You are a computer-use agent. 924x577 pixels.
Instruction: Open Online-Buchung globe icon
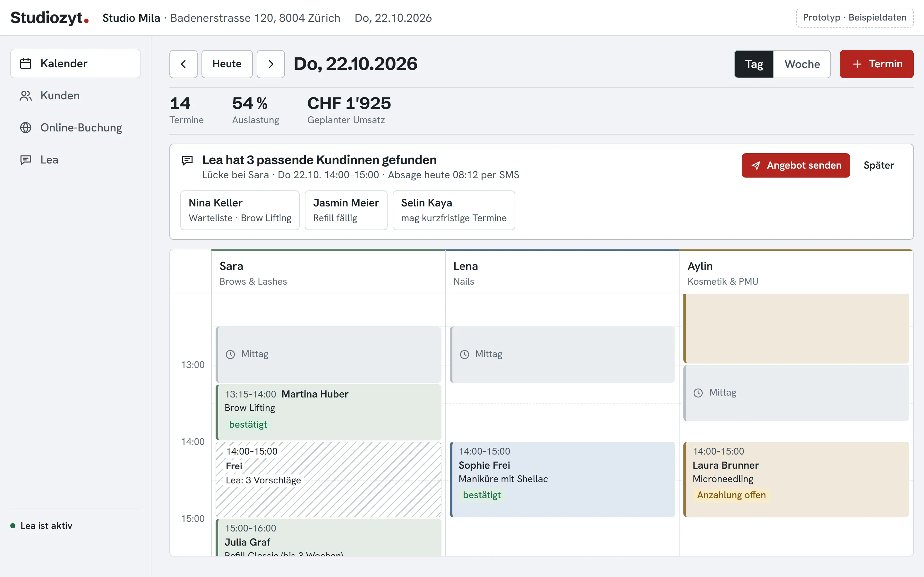[26, 128]
